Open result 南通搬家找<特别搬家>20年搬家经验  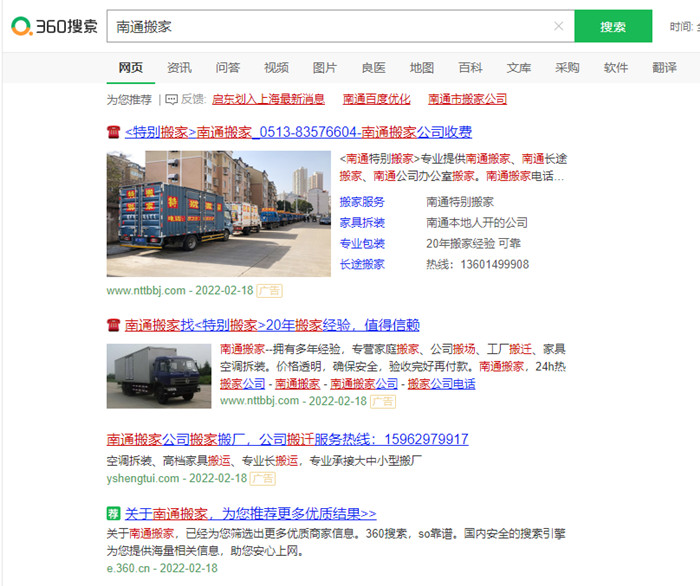[x=272, y=325]
